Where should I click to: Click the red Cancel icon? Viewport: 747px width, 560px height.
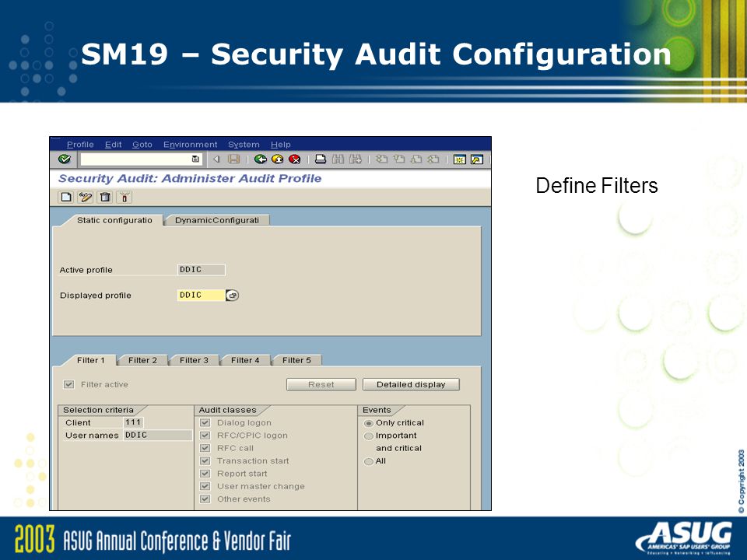pyautogui.click(x=294, y=159)
